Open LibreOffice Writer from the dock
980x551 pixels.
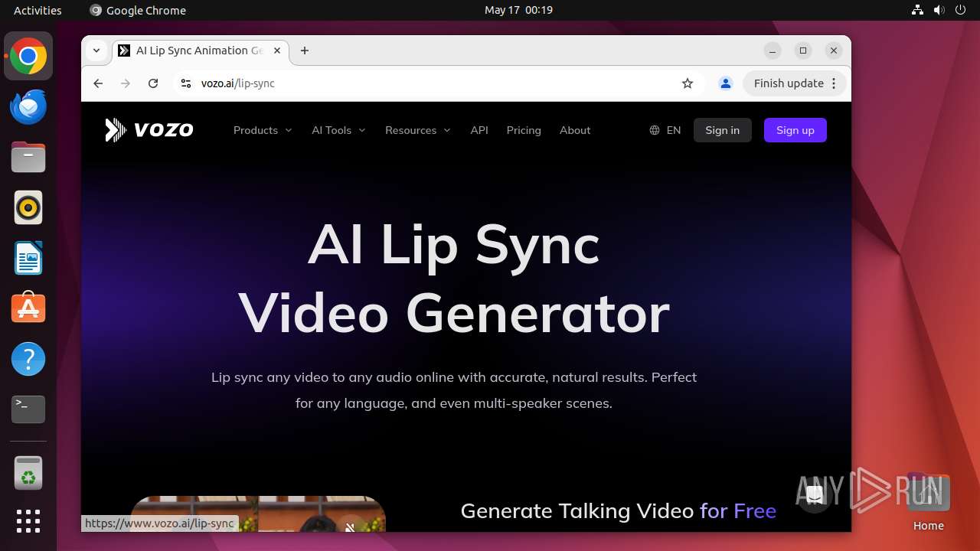pos(28,258)
